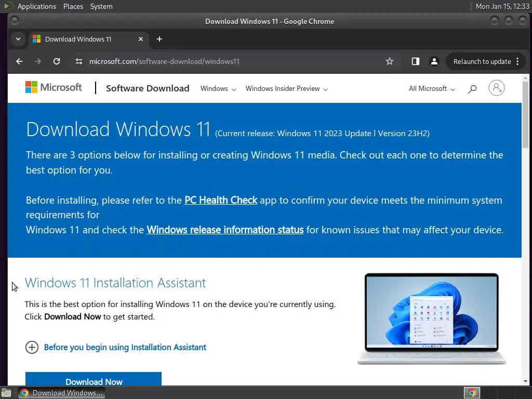This screenshot has height=399, width=532.
Task: Expand the Windows menu on Microsoft site
Action: (x=218, y=88)
